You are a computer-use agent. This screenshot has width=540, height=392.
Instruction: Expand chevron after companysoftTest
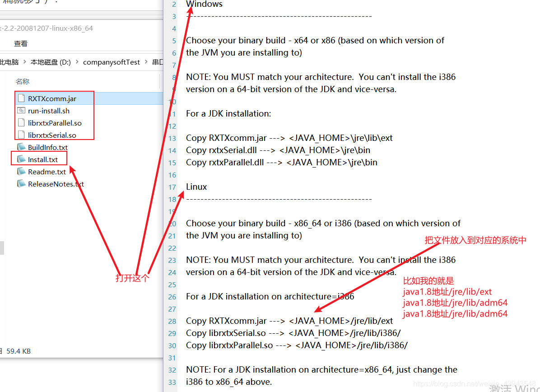coord(146,62)
